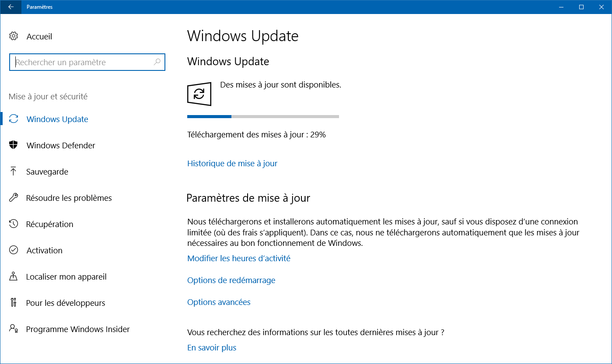Screen dimensions: 612x364
Task: Click the Pour les développeurs tools icon
Action: [14, 303]
